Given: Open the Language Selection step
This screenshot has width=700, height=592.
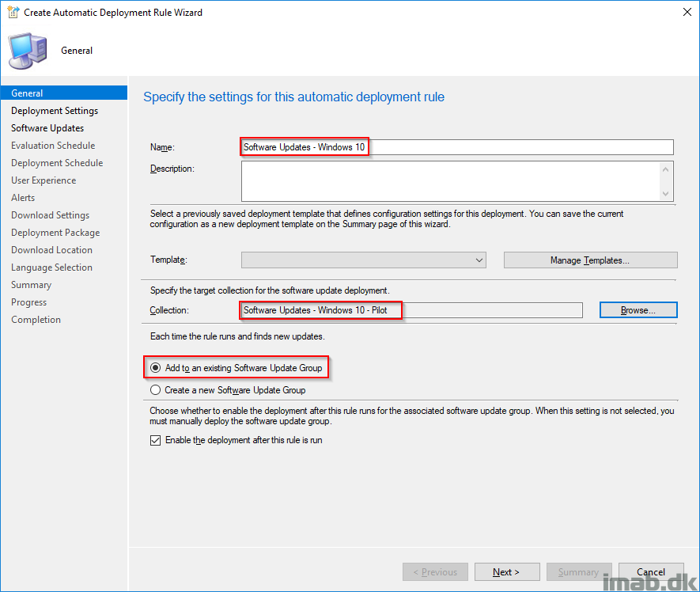Looking at the screenshot, I should coord(51,268).
